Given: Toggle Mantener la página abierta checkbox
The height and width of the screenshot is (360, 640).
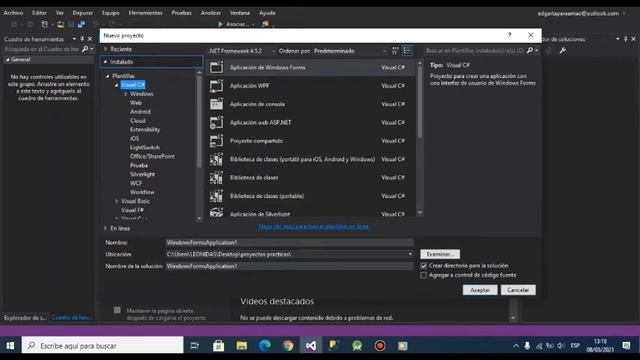Looking at the screenshot, I should 117,310.
